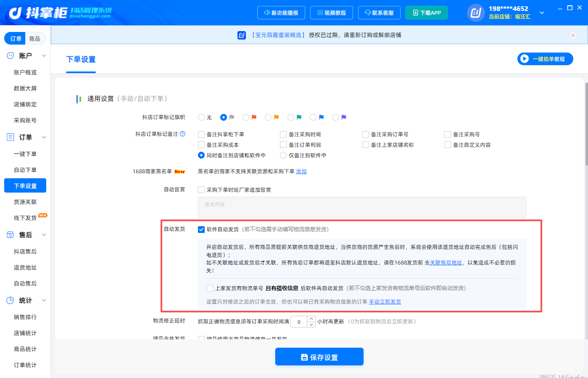The height and width of the screenshot is (378, 588).
Task: Expand account dropdown arrow near shop name
Action: (542, 13)
